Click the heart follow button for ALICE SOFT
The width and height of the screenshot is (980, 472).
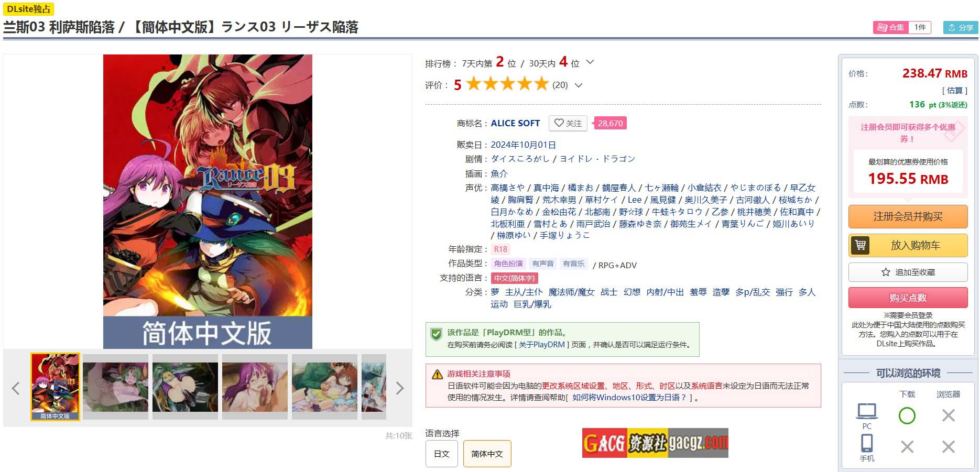coord(568,123)
